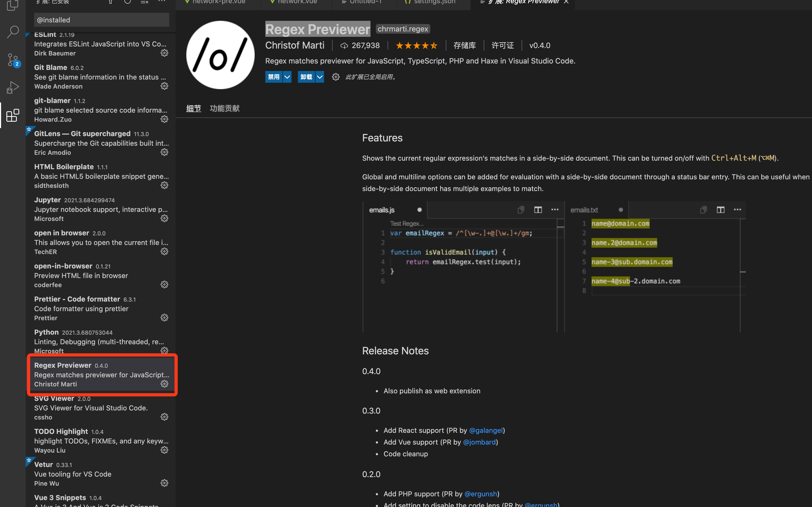Switch to the network.vue editor tab
This screenshot has height=507, width=812.
click(297, 2)
